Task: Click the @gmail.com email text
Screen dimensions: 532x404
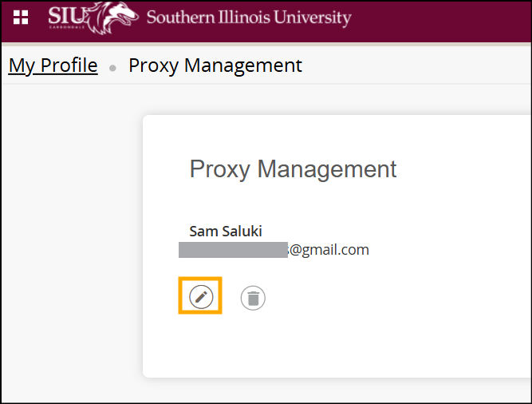Action: click(329, 250)
